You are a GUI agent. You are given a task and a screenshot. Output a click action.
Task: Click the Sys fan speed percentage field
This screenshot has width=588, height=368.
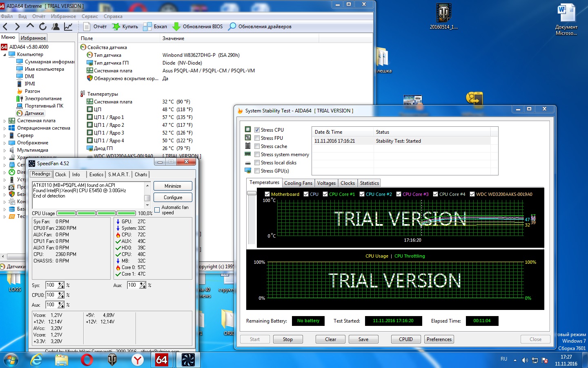pos(51,285)
